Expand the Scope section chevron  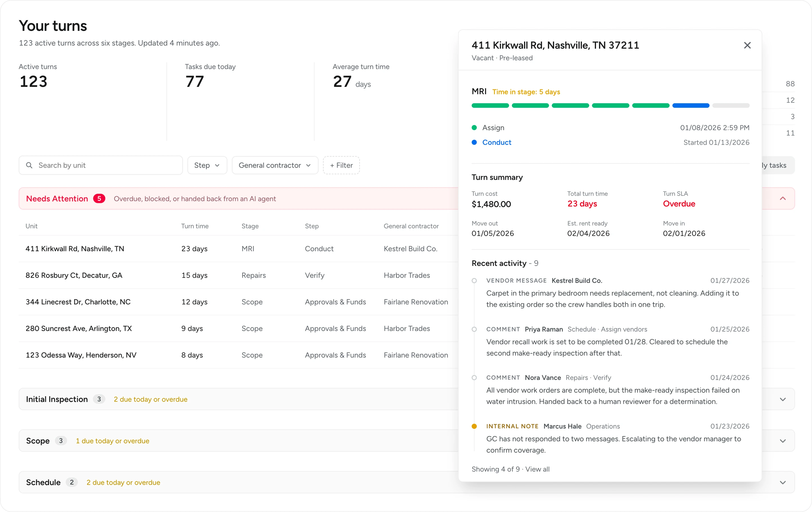(x=783, y=441)
